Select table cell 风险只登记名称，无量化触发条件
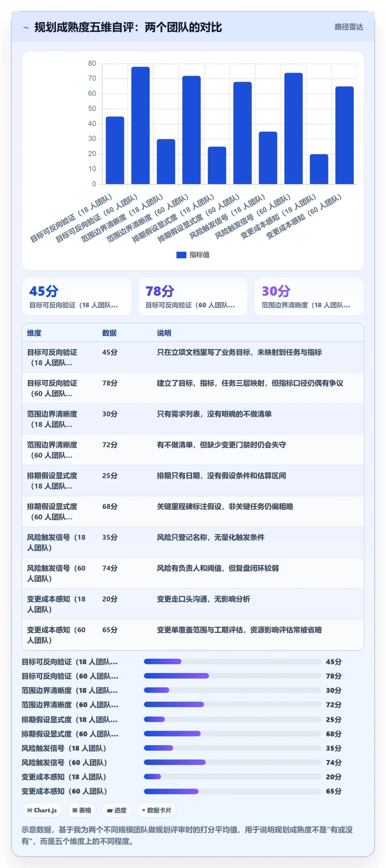The height and width of the screenshot is (868, 386). click(x=210, y=537)
